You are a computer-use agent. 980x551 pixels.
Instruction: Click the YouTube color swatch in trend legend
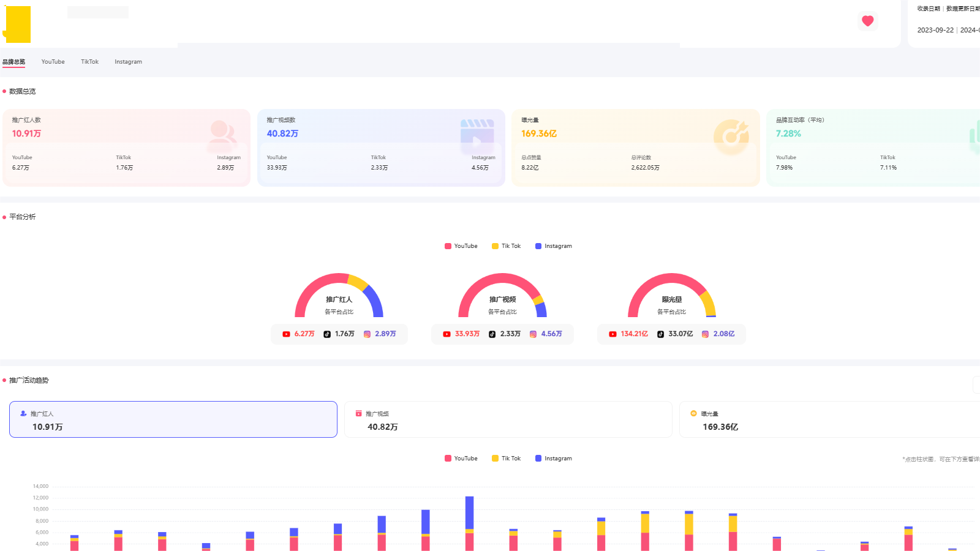[x=448, y=459]
